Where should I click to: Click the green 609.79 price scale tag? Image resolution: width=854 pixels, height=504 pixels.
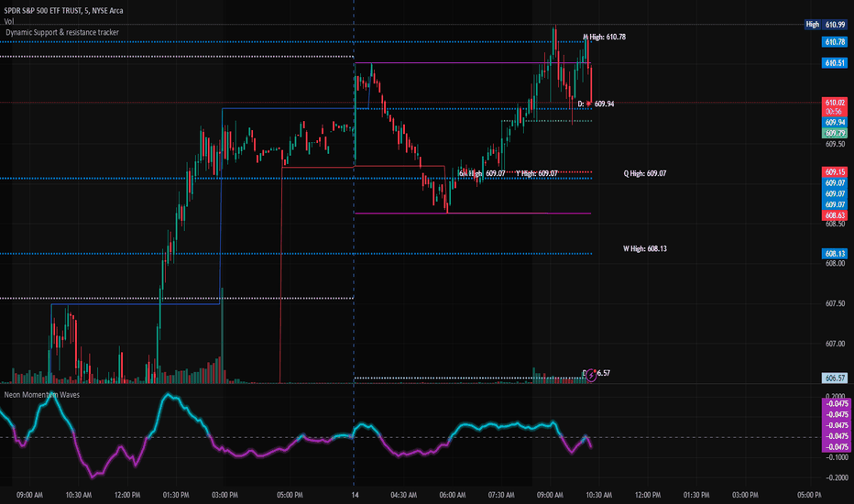pos(835,134)
